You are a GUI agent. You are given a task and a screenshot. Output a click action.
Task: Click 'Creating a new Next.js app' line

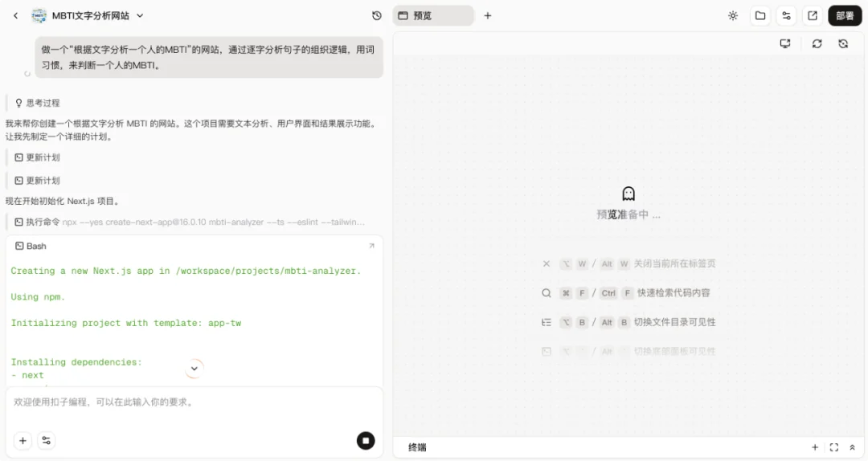pyautogui.click(x=186, y=271)
